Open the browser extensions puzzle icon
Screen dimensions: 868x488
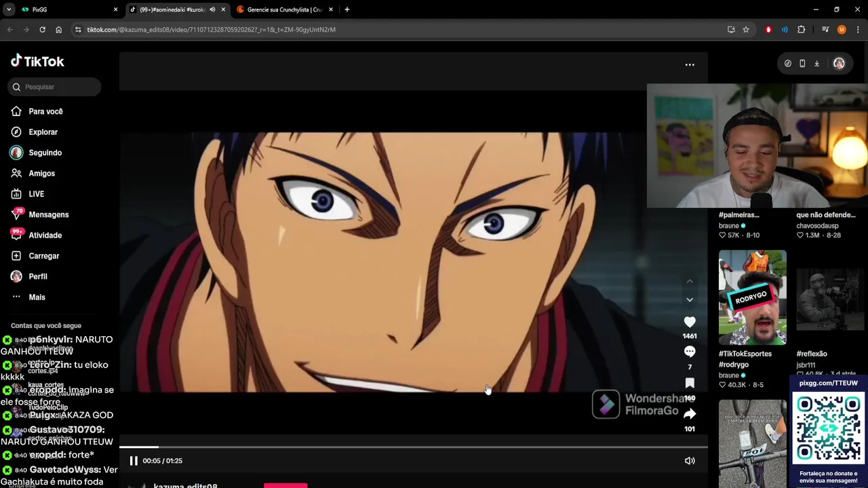[x=802, y=30]
